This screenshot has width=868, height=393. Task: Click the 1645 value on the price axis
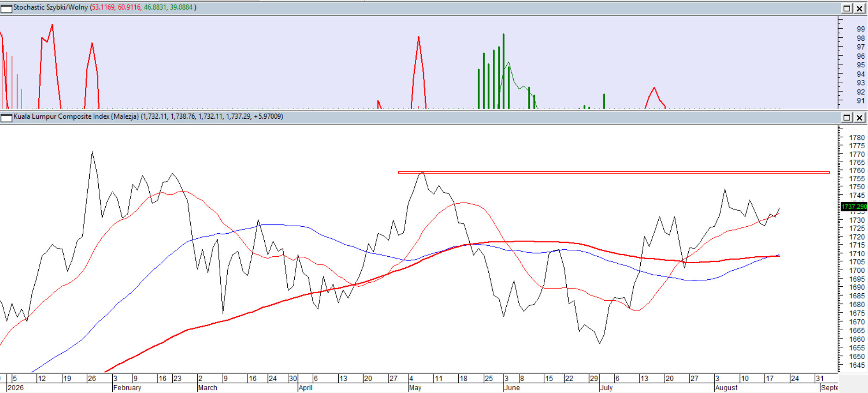coord(857,365)
